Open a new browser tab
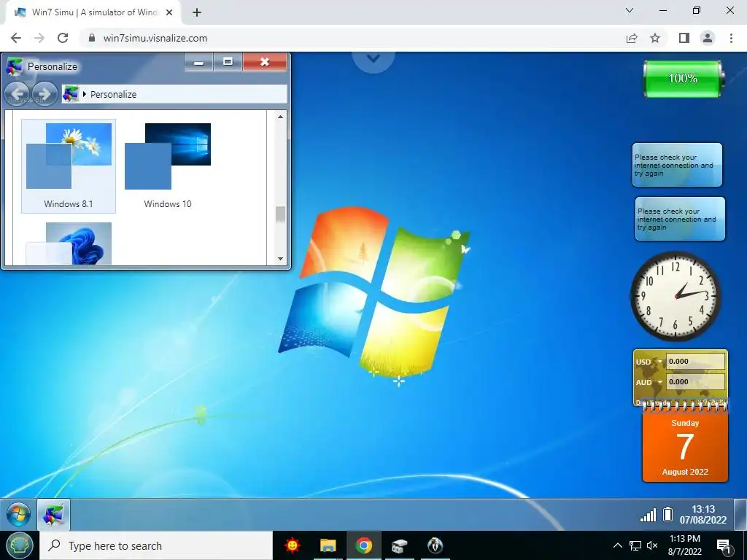The width and height of the screenshot is (747, 560). [197, 12]
